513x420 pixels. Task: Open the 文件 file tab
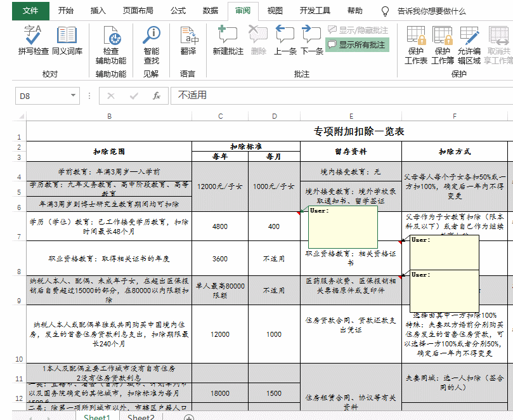click(30, 11)
